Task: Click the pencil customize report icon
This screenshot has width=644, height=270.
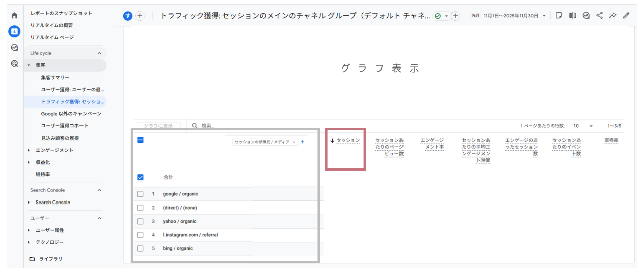Action: click(x=626, y=16)
